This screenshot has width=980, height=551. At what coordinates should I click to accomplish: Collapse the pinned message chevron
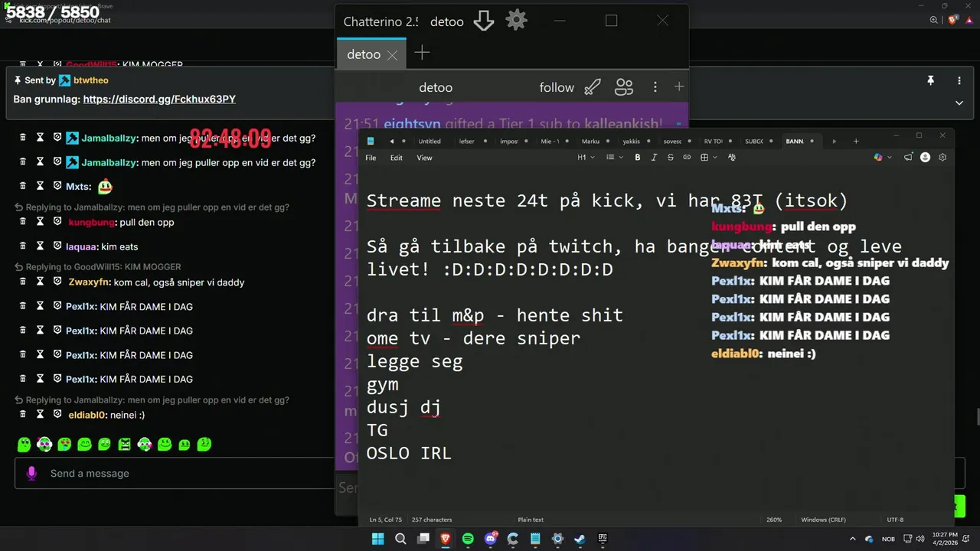[959, 103]
